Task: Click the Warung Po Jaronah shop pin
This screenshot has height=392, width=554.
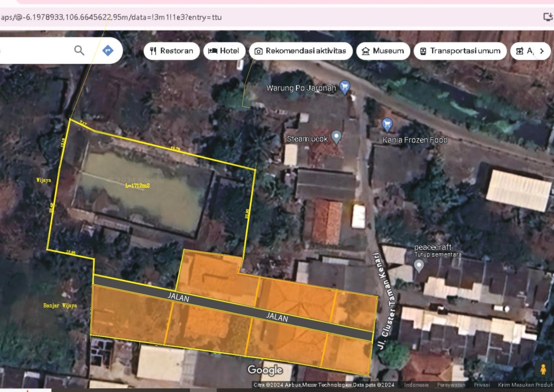Action: [344, 87]
